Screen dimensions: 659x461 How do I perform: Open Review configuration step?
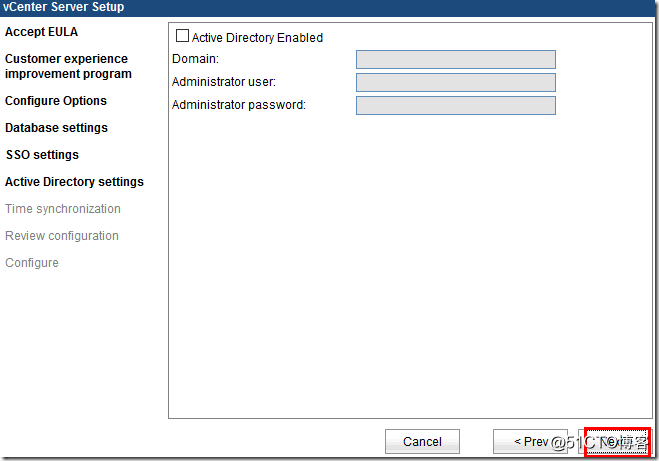62,236
